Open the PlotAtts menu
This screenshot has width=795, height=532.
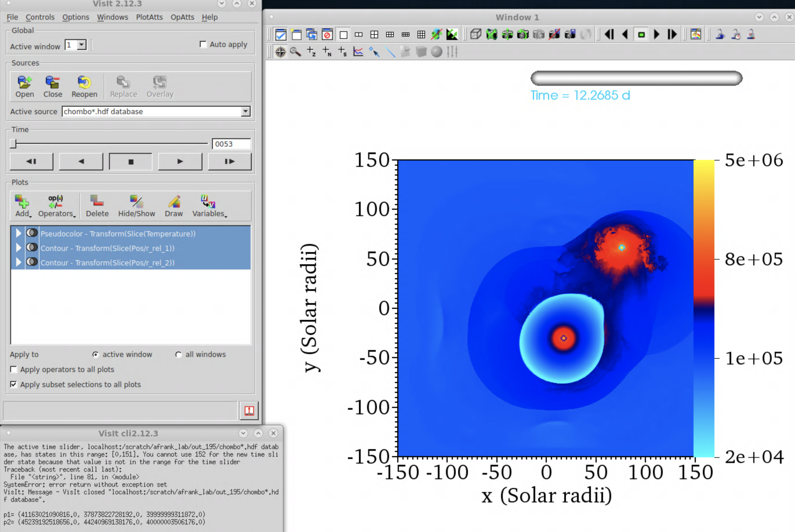tap(149, 17)
